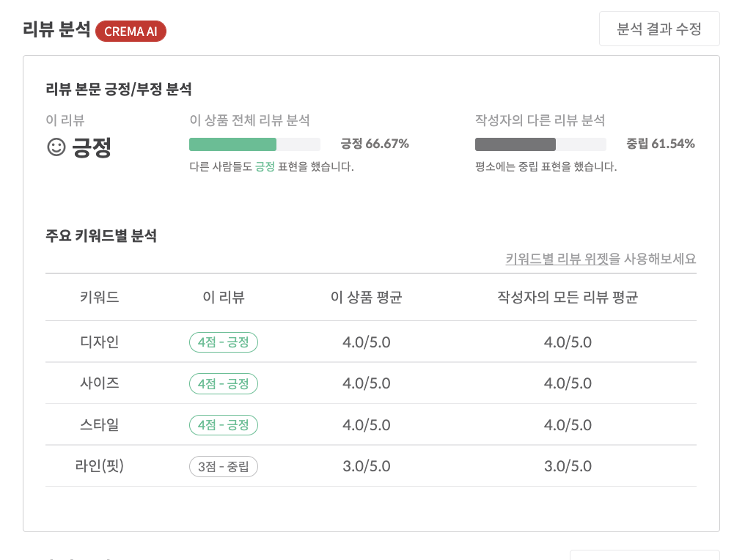Click 3.0/5.0 product average for 라인(핏)

tap(366, 467)
